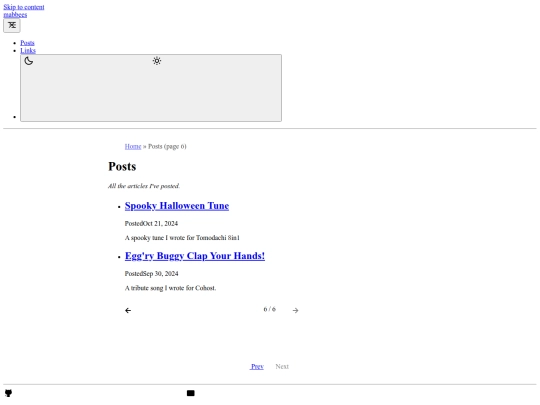The height and width of the screenshot is (405, 540).
Task: Click the Skip to content link
Action: [24, 7]
